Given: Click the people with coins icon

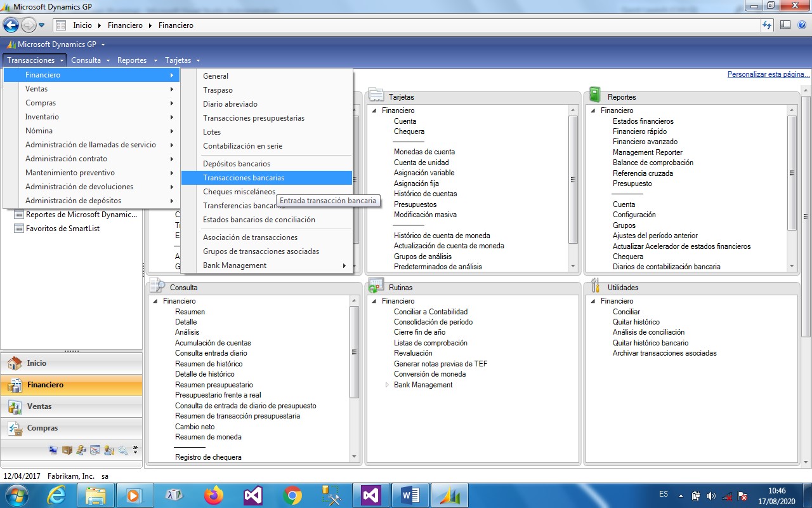Looking at the screenshot, I should [81, 450].
